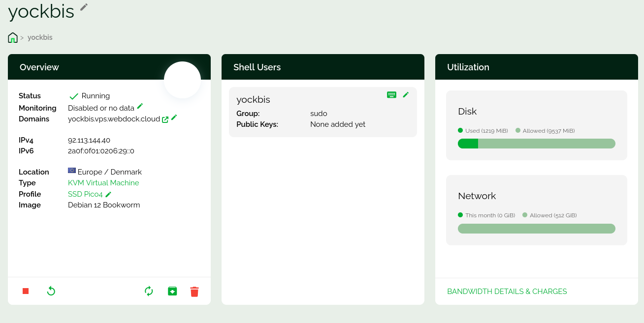Edit the server name yockbis in the title

tap(84, 7)
